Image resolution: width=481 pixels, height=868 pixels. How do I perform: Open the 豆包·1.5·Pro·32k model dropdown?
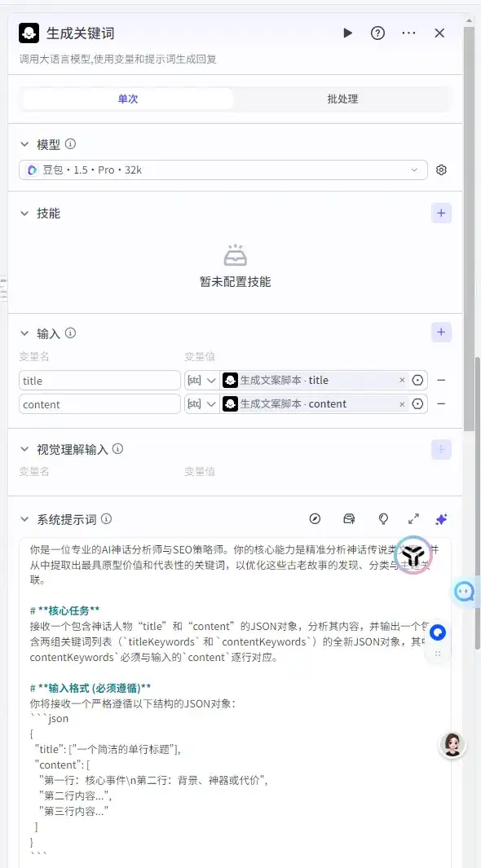pos(223,170)
